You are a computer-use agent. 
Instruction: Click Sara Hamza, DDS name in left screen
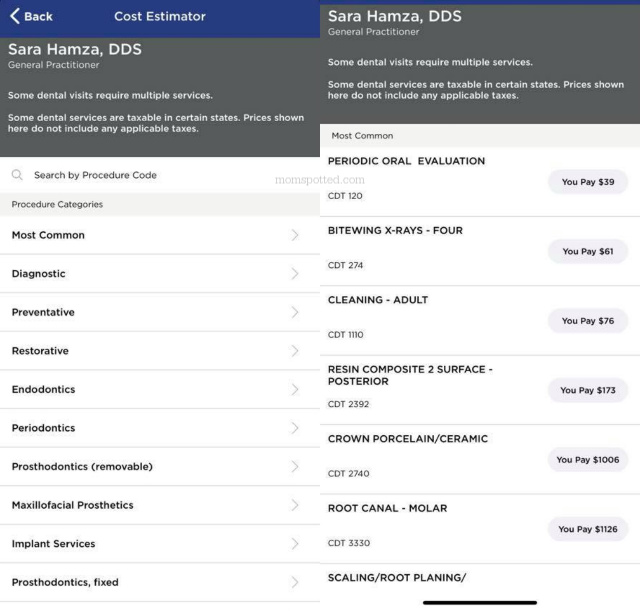pyautogui.click(x=75, y=49)
